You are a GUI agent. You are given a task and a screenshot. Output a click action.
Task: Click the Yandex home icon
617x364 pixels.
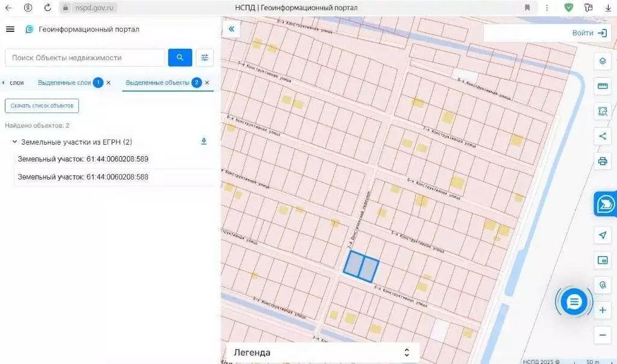pos(28,7)
